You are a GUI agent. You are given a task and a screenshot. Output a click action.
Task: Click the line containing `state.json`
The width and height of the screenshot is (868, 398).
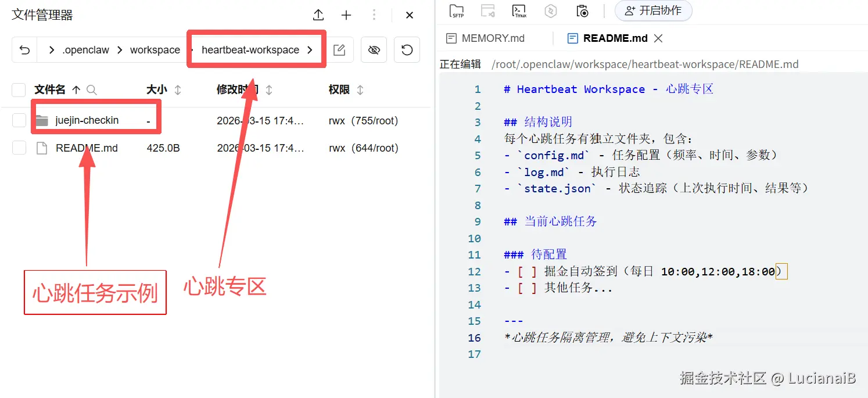pyautogui.click(x=656, y=188)
